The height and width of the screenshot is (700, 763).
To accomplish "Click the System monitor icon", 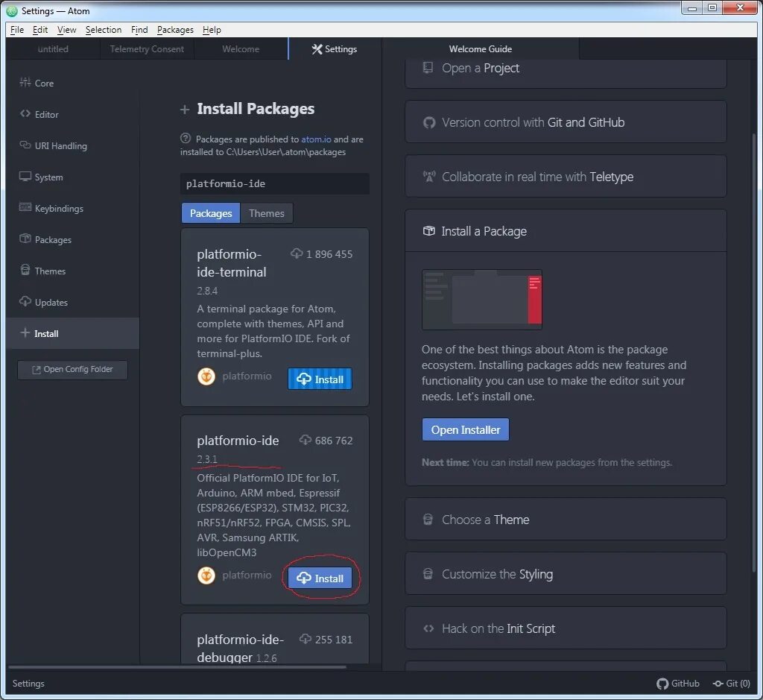I will [25, 176].
